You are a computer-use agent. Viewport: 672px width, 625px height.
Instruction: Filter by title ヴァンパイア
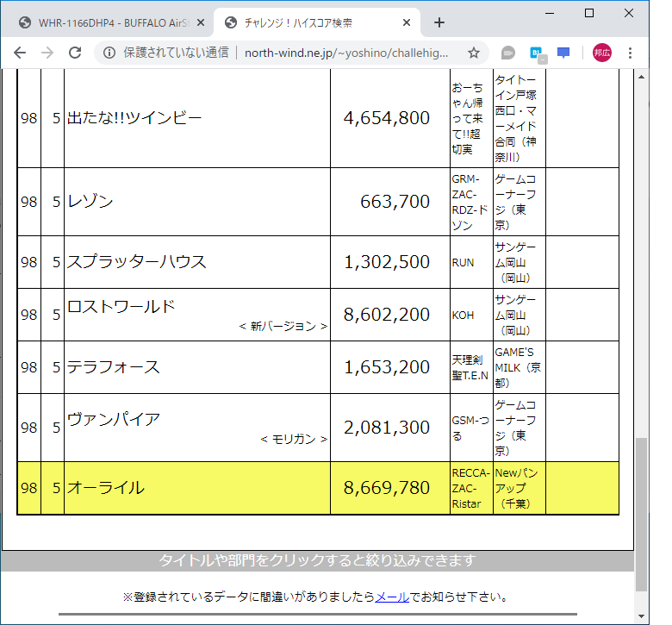point(114,419)
